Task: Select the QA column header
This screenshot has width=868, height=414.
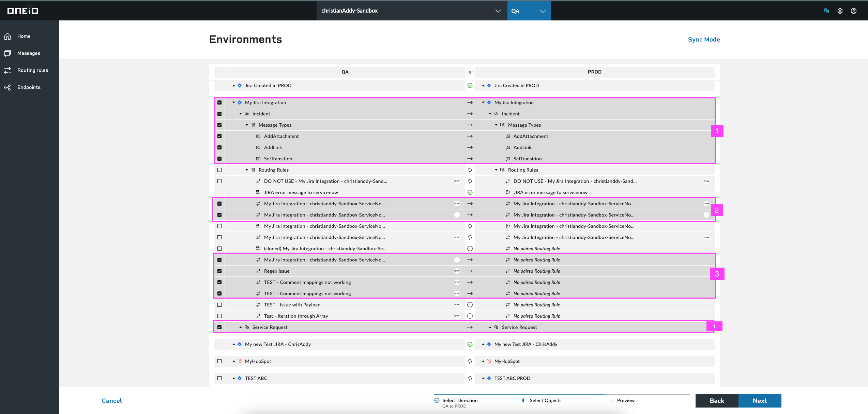Action: pyautogui.click(x=345, y=72)
